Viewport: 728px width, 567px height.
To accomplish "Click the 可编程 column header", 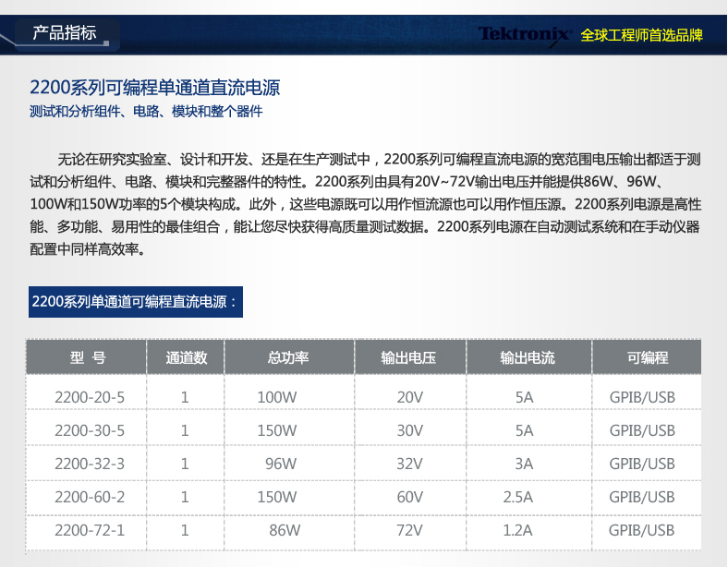I will click(647, 357).
